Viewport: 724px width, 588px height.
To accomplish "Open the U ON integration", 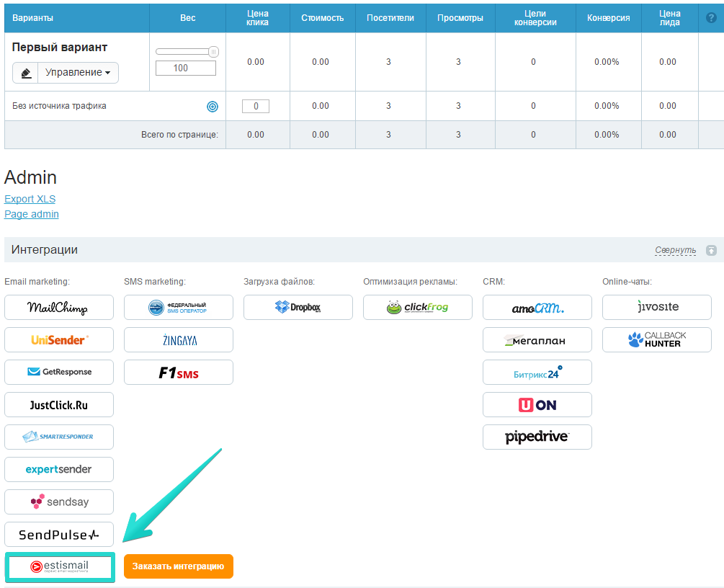I will tap(537, 405).
